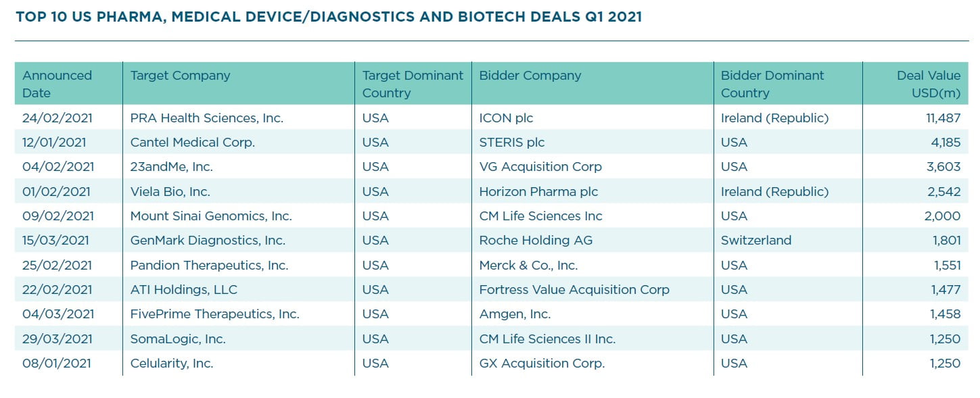
Task: Click the 24/02/2021 announced date
Action: pyautogui.click(x=57, y=118)
